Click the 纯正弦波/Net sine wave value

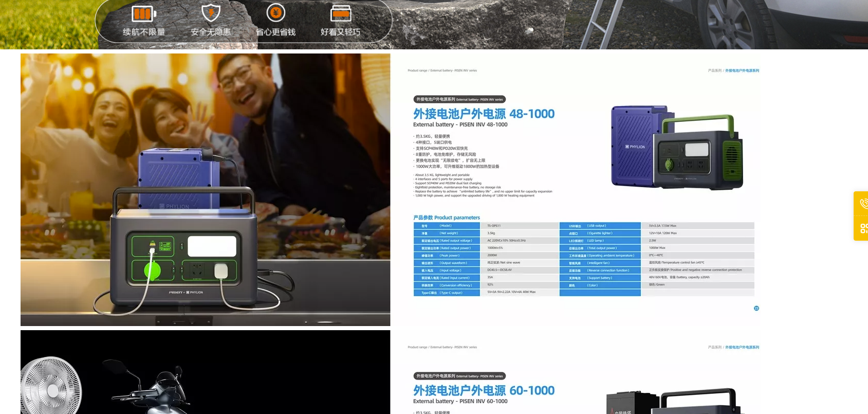504,263
